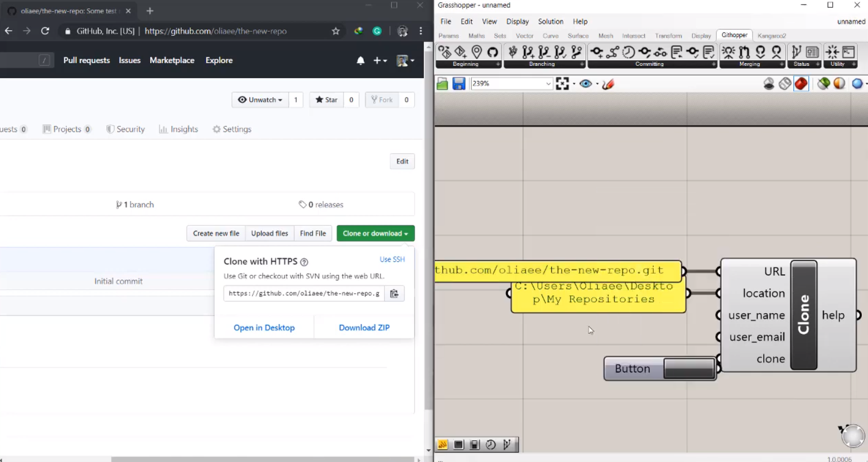The image size is (868, 462).
Task: Click the HTTPS clone URL field
Action: 304,294
